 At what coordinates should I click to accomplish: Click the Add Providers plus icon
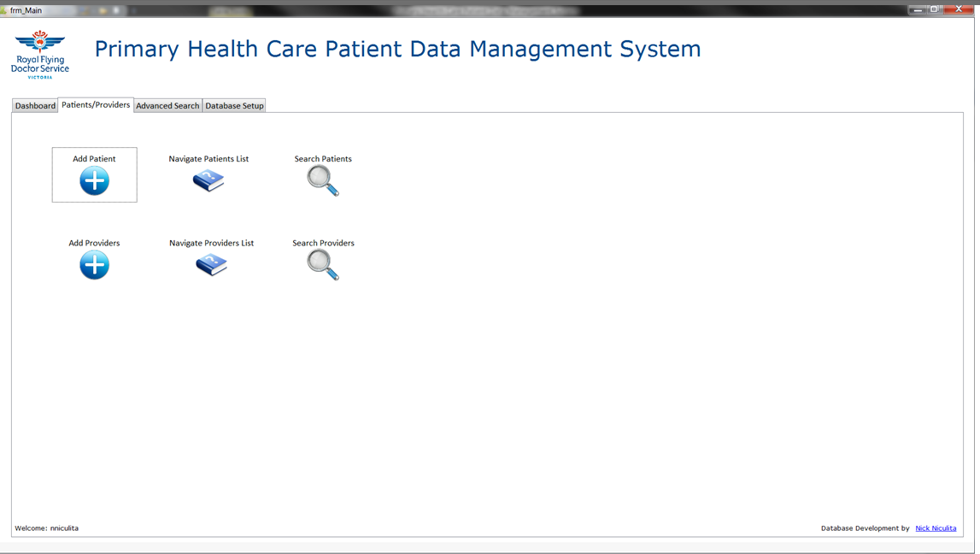point(94,266)
